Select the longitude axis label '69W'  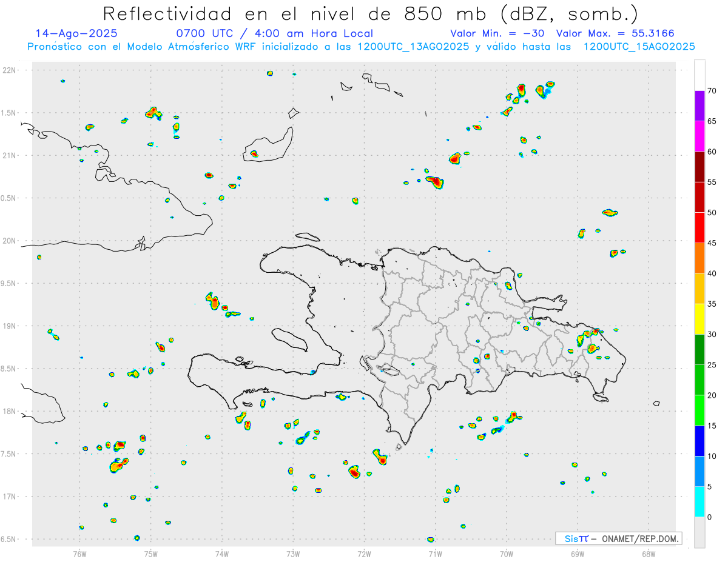click(x=578, y=554)
